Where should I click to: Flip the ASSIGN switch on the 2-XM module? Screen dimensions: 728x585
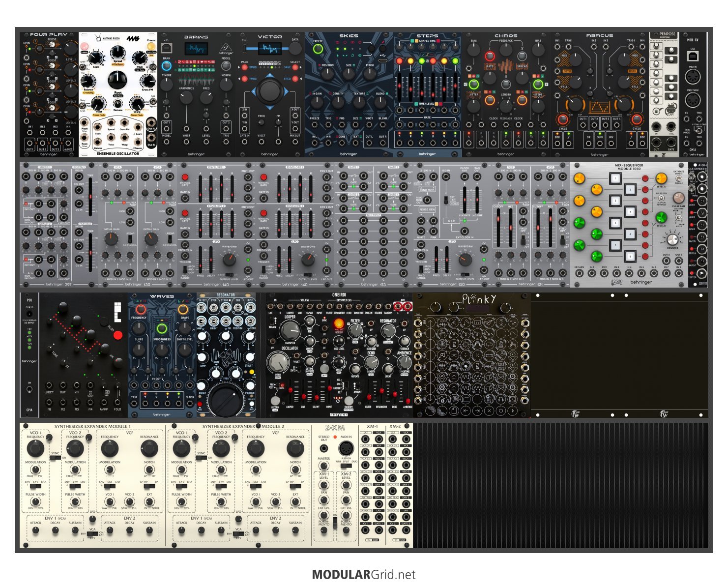(346, 466)
